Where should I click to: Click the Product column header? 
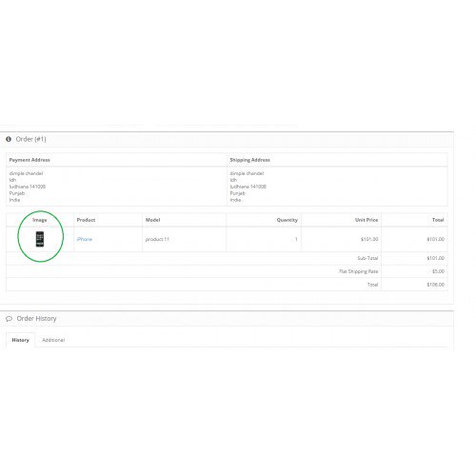pos(86,220)
